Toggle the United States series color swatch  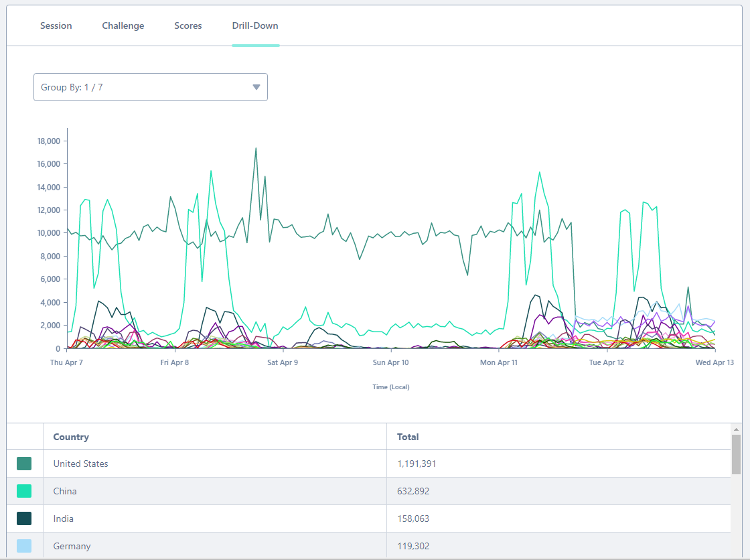point(25,463)
